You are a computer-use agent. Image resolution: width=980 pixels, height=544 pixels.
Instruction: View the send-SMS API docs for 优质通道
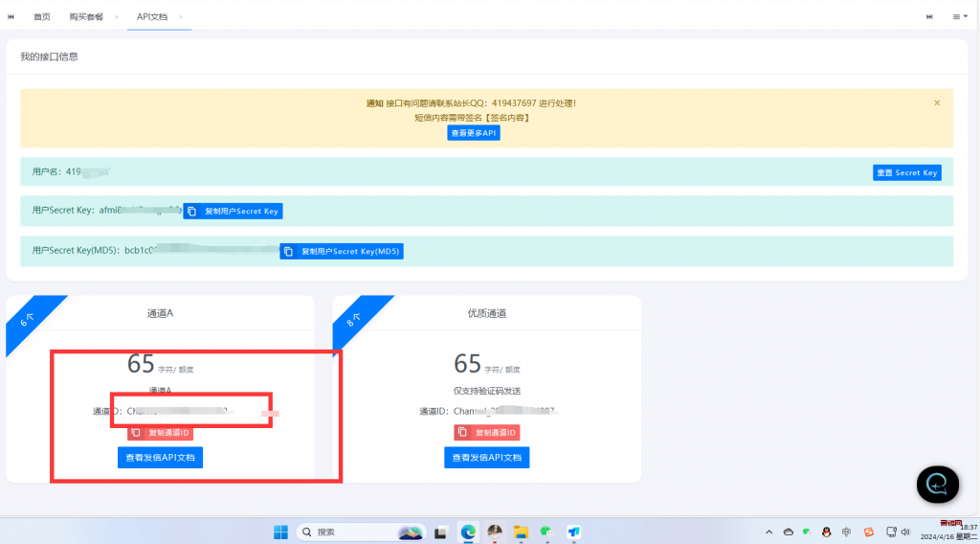pos(486,458)
